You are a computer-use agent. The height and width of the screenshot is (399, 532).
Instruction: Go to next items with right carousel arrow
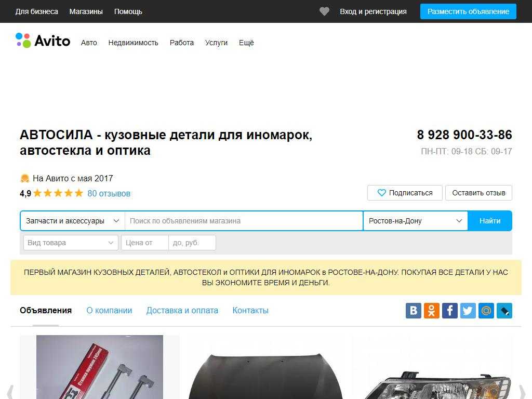pos(522,392)
